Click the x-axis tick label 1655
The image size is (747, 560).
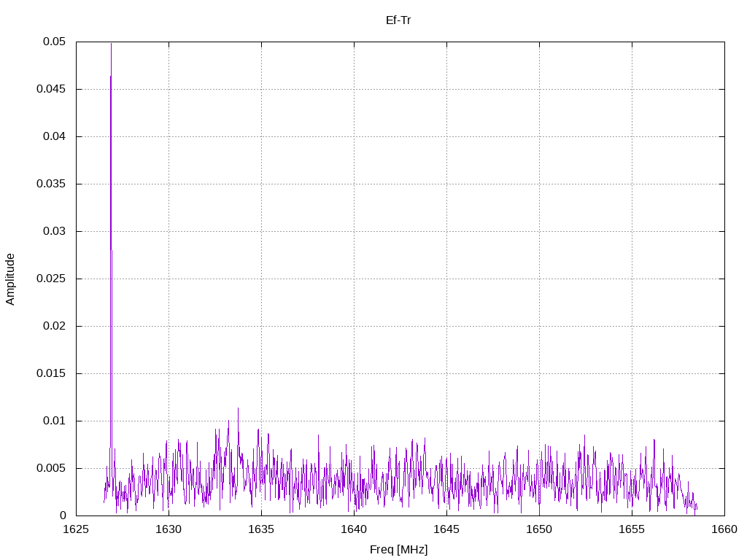click(x=632, y=529)
